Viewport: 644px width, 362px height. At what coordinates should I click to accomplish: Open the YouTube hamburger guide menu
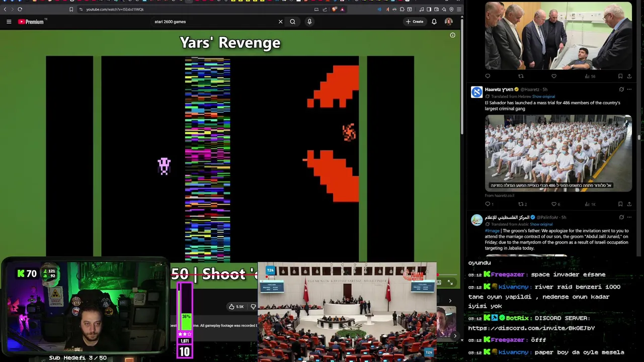9,22
